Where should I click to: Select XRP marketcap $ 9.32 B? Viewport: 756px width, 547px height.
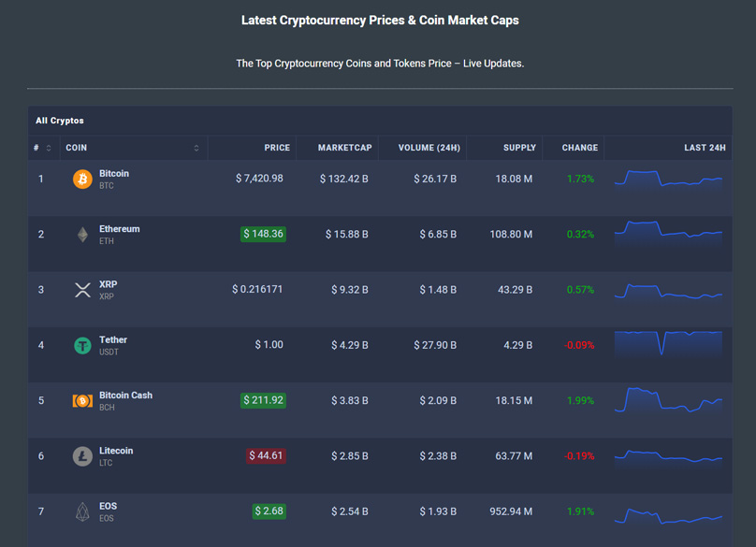tap(350, 290)
